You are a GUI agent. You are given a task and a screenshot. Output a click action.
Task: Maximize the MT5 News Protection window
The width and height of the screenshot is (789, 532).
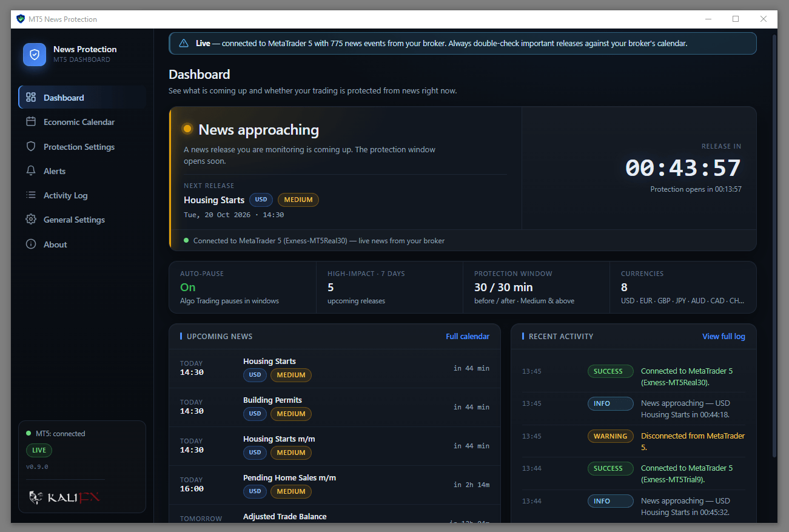coord(736,19)
